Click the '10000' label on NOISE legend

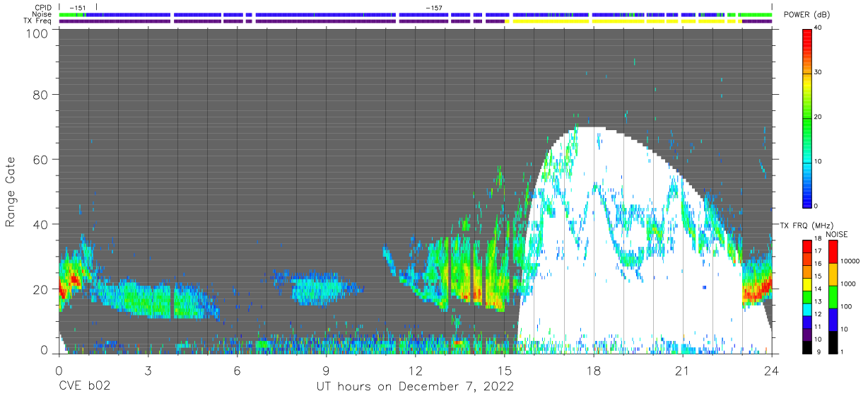[848, 261]
